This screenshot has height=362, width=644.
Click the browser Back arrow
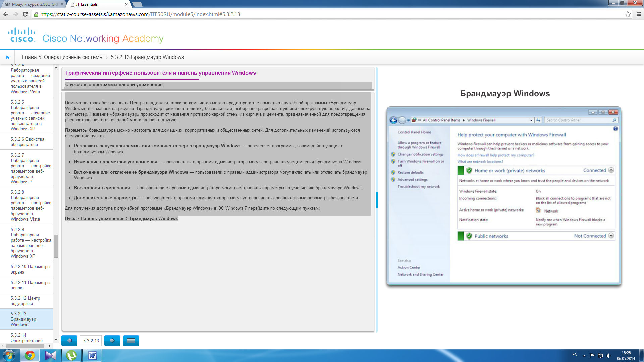pyautogui.click(x=6, y=14)
